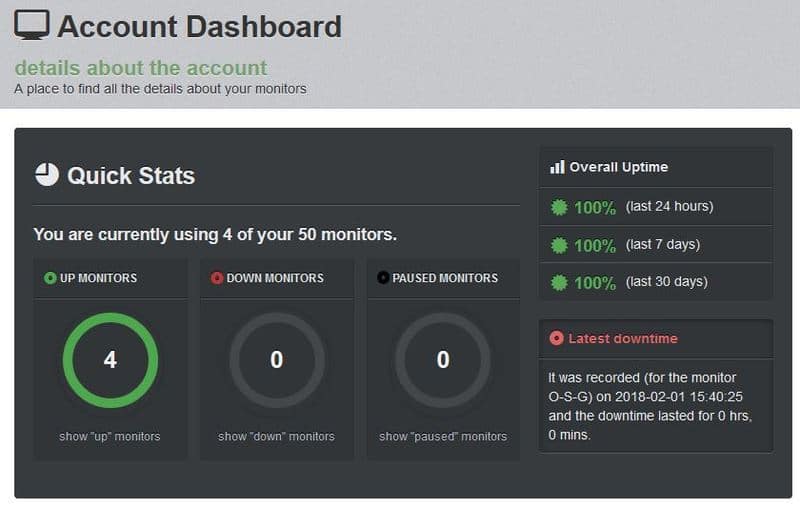Image resolution: width=800 pixels, height=509 pixels.
Task: Click the green badge for last 24 hours
Action: pyautogui.click(x=559, y=207)
